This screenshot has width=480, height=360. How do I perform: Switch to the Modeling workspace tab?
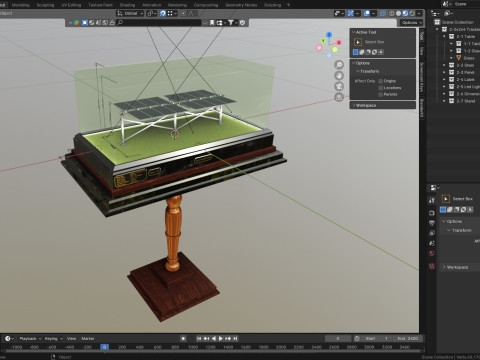click(x=20, y=5)
